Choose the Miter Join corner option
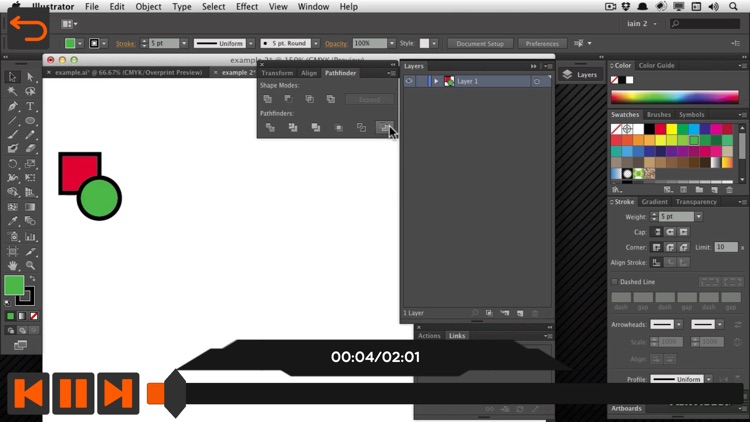 coord(656,247)
